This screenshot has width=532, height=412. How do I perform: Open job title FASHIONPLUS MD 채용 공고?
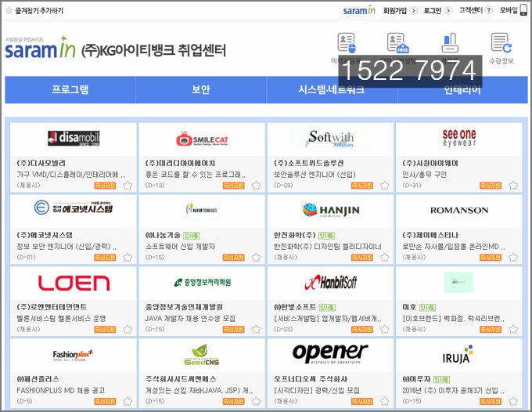coord(61,391)
